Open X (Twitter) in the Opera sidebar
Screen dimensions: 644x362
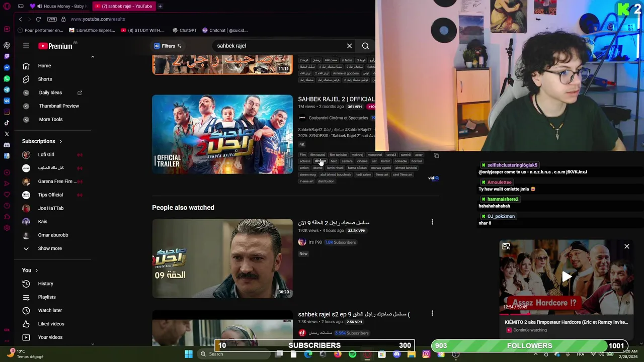tap(7, 134)
